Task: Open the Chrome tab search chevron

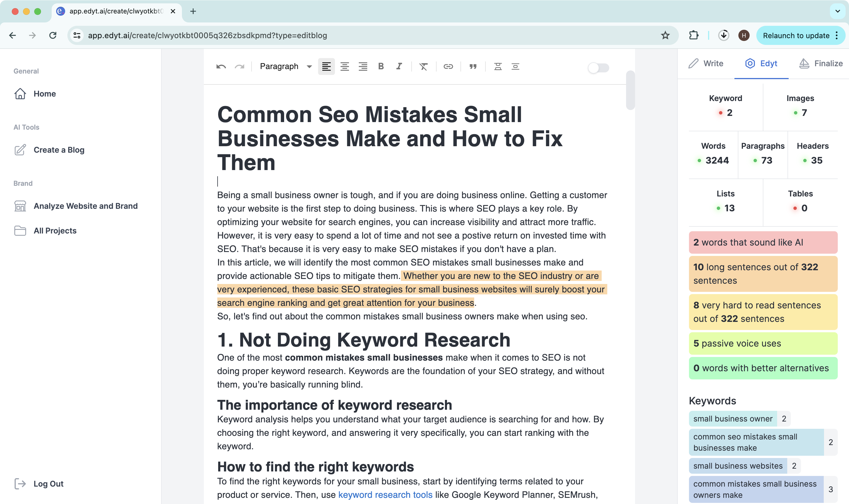Action: (x=837, y=11)
